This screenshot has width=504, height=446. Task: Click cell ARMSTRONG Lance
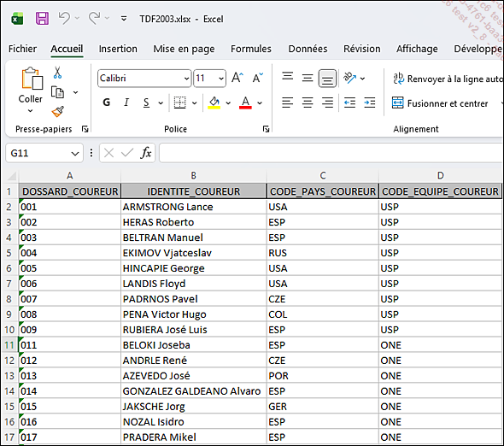click(x=194, y=207)
